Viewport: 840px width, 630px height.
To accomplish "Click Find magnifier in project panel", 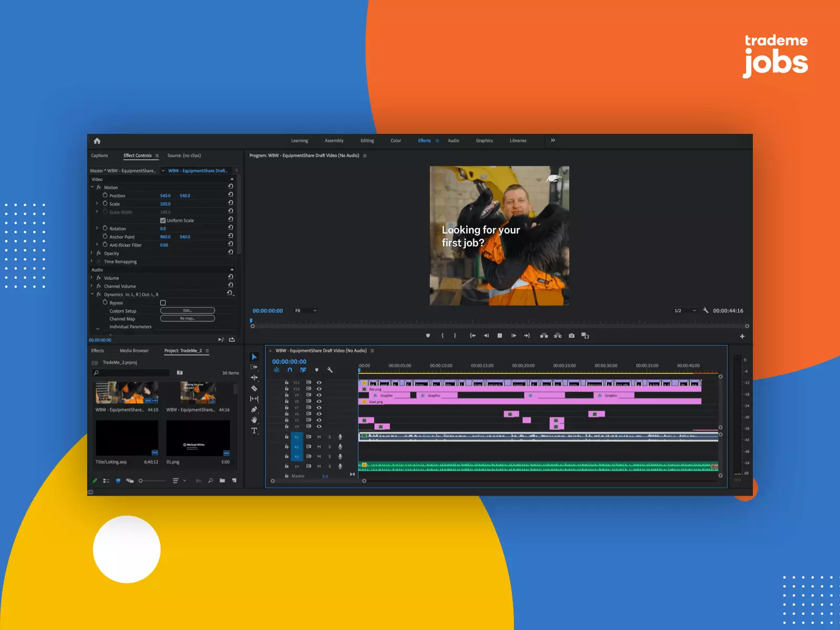I will 211,480.
